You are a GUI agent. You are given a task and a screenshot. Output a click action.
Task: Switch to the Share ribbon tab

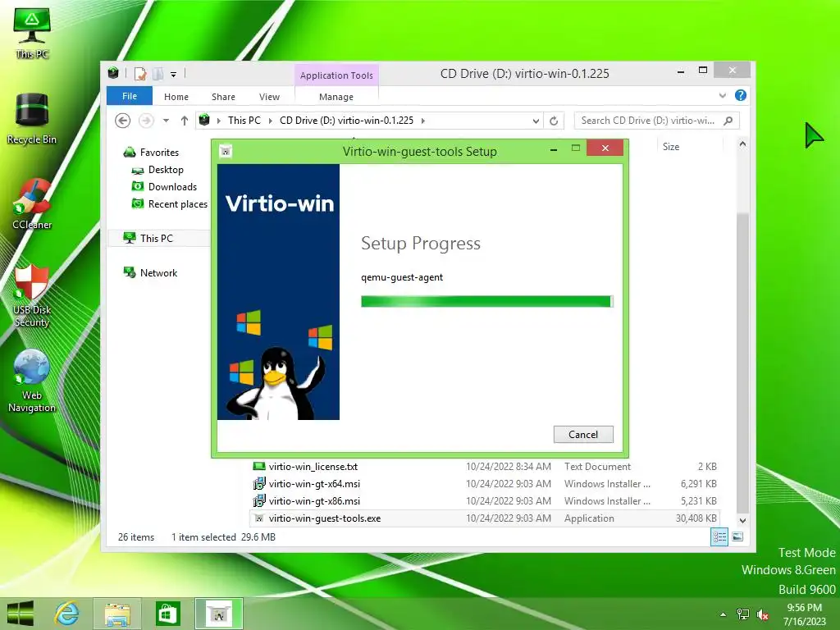223,97
